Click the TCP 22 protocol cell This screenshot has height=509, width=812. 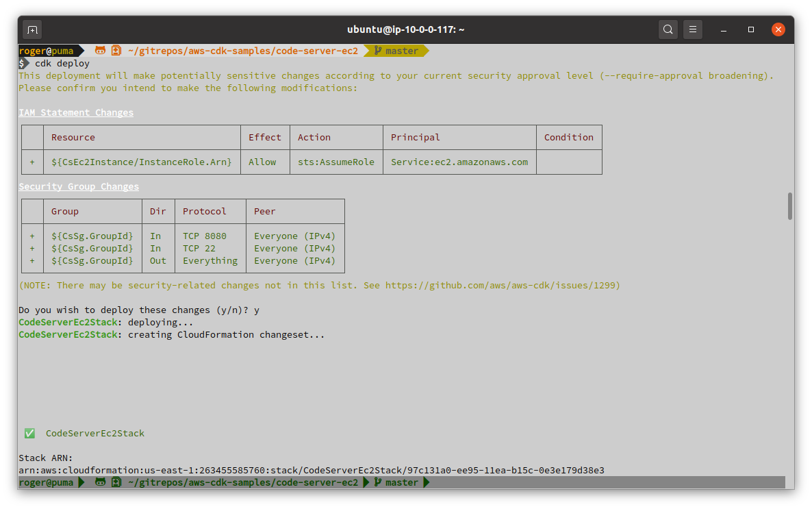click(x=199, y=248)
